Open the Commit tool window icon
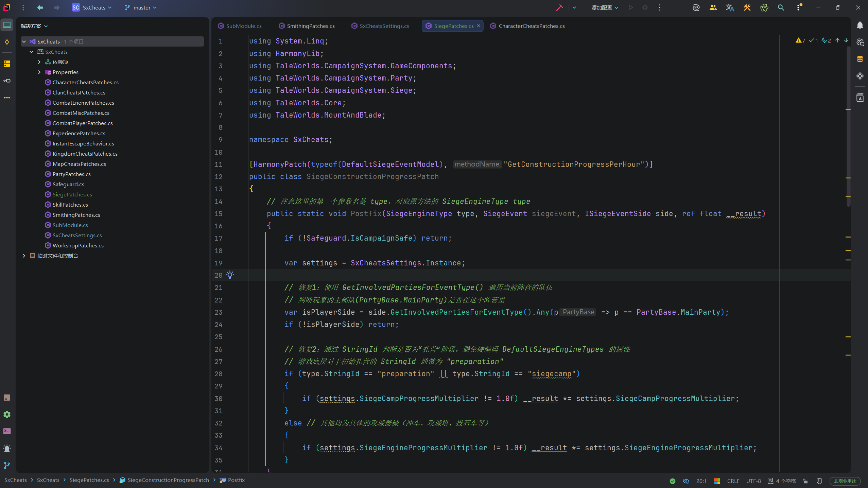Viewport: 868px width, 488px height. point(7,42)
